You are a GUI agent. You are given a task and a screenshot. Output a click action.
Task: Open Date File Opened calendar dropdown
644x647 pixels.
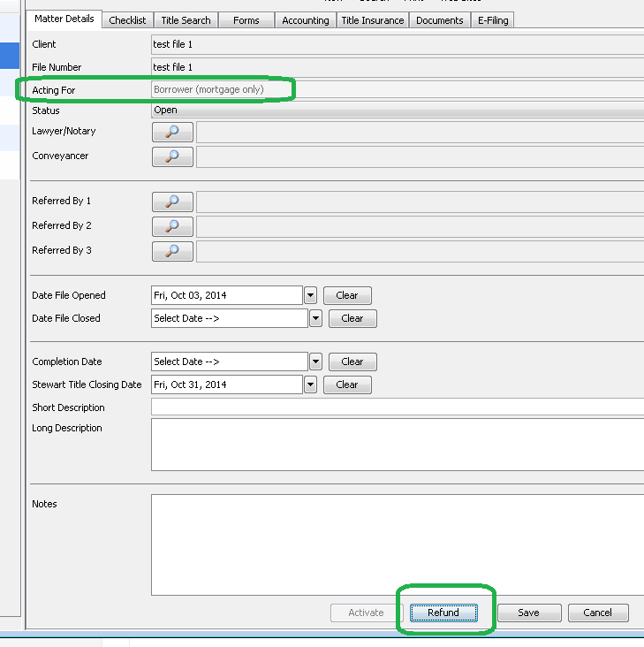[x=310, y=295]
